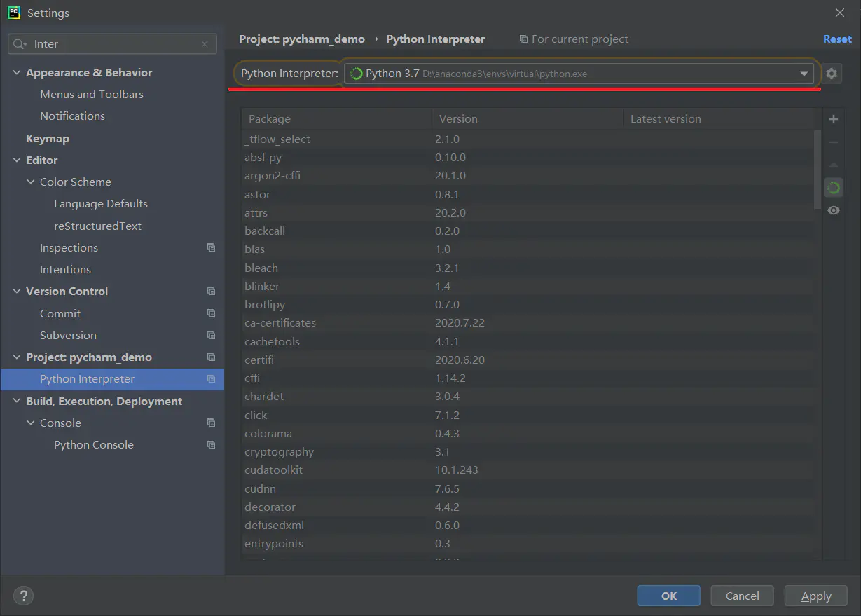Viewport: 861px width, 616px height.
Task: Click the interpreter settings gear icon
Action: 832,74
